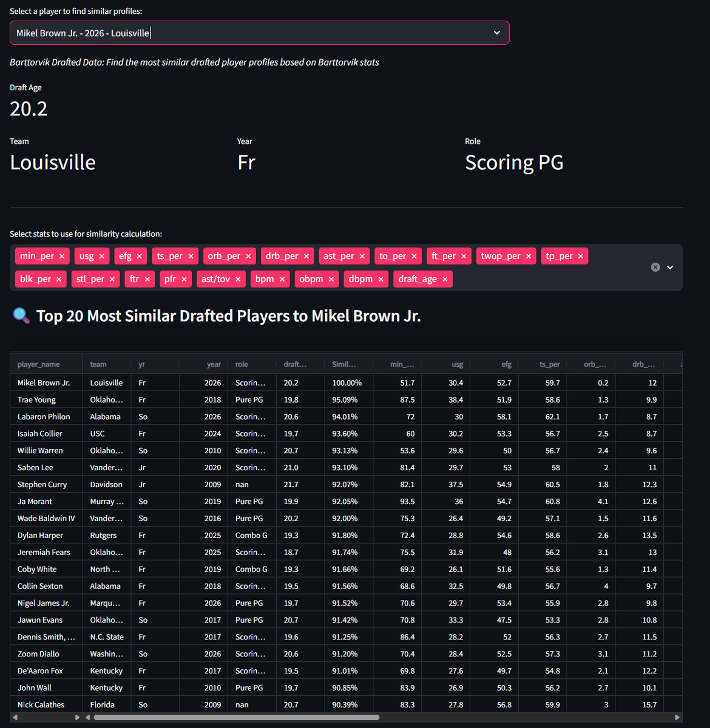
Task: Remove the efg stat tag
Action: 140,257
